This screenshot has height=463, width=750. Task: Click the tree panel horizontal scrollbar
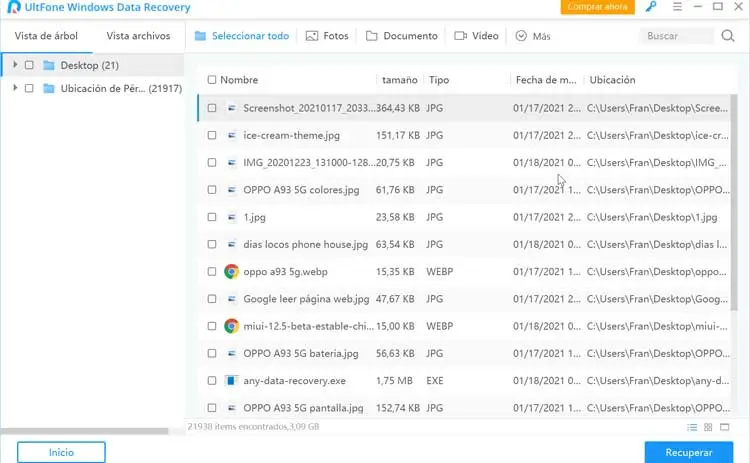pyautogui.click(x=85, y=431)
